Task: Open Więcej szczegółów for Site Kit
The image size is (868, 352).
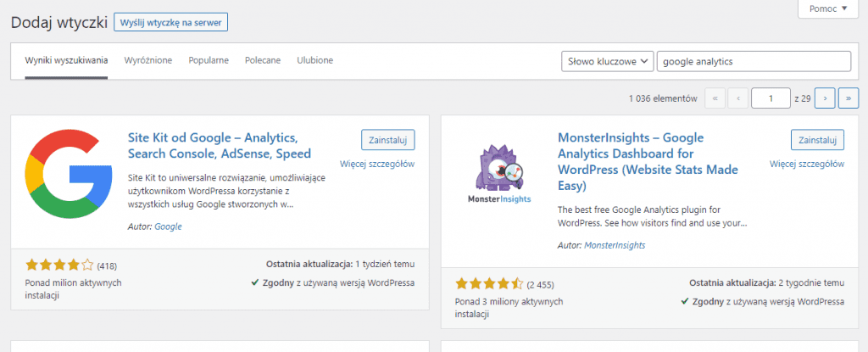Action: [x=377, y=164]
